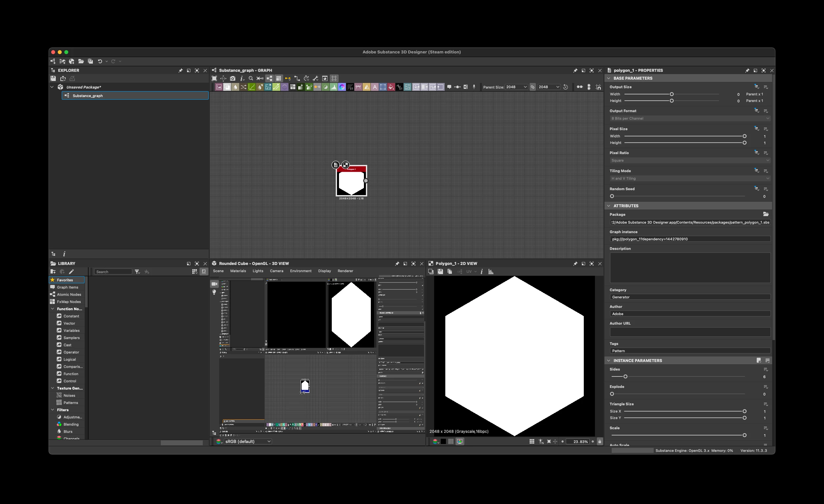
Task: Open the sRGB (default) color space dropdown
Action: [x=247, y=441]
